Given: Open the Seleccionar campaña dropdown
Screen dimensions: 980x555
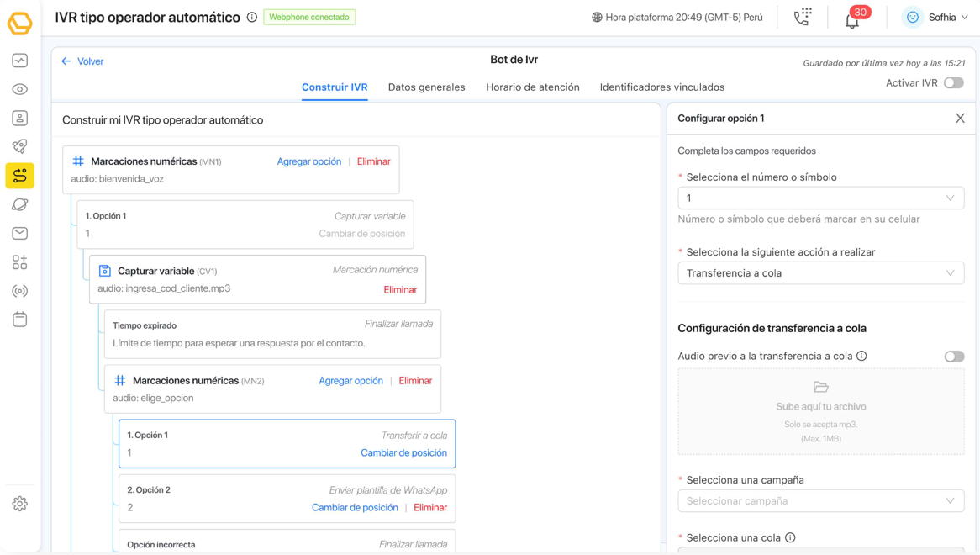Looking at the screenshot, I should click(820, 501).
